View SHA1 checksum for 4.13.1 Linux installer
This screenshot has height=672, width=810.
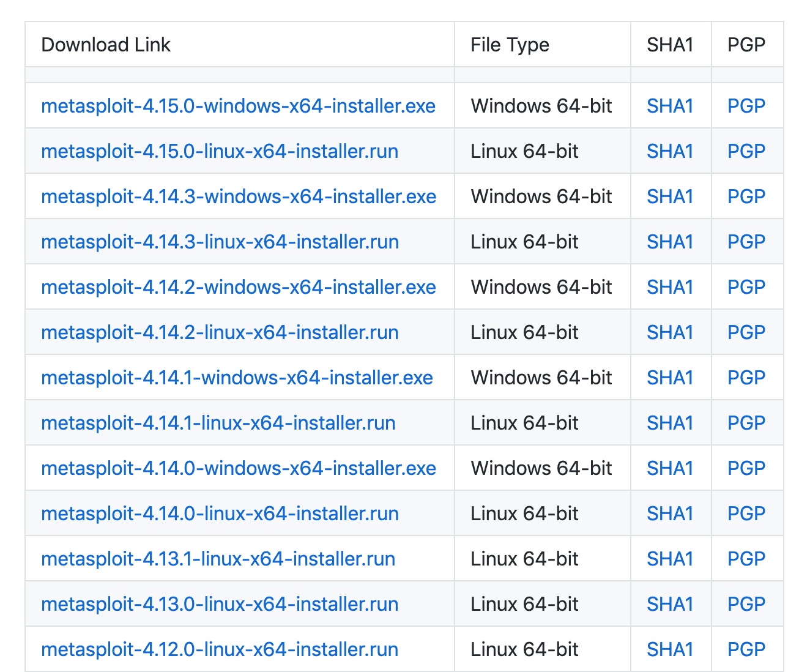[670, 559]
